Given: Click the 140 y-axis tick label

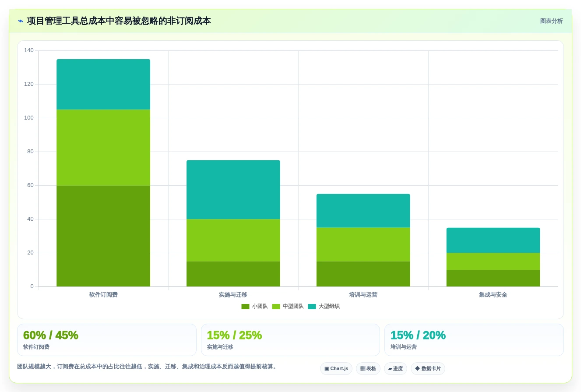Looking at the screenshot, I should click(29, 50).
